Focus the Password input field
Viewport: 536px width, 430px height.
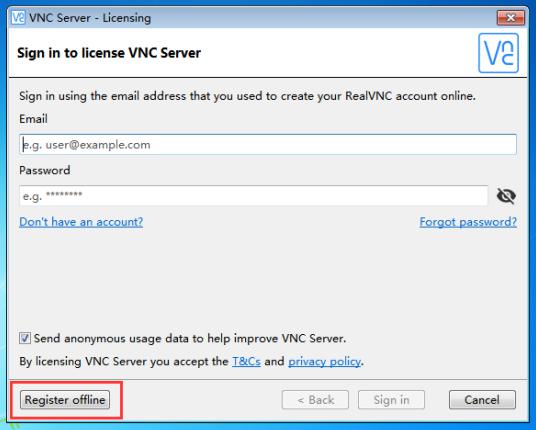(x=253, y=196)
